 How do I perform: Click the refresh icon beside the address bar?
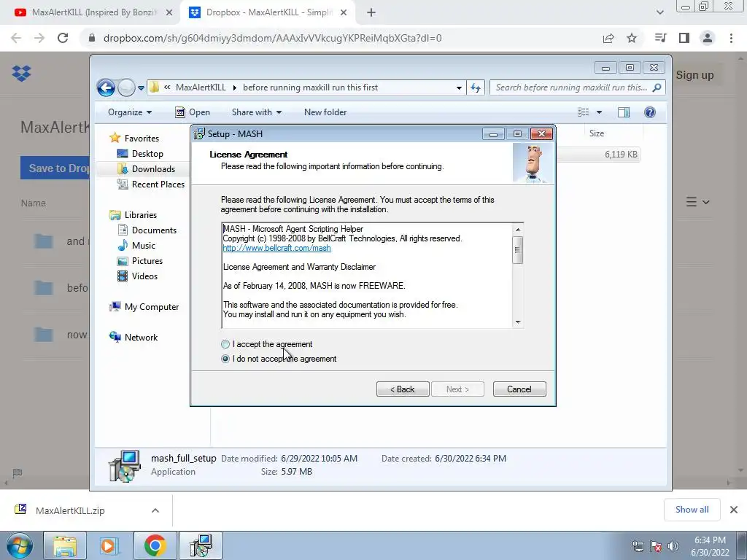[x=476, y=87]
